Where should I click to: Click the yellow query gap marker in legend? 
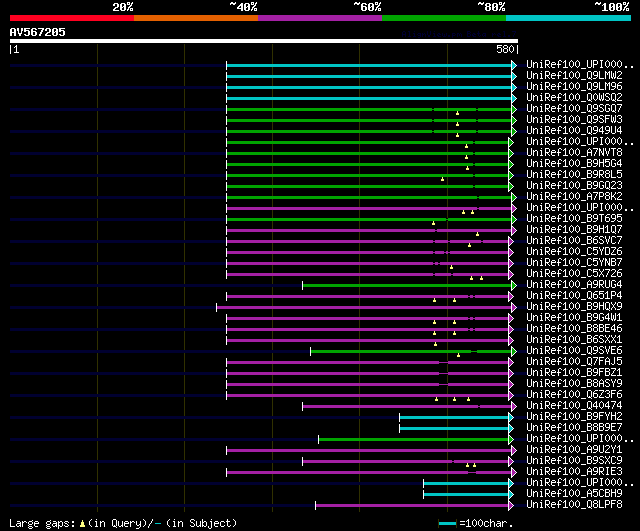82,524
